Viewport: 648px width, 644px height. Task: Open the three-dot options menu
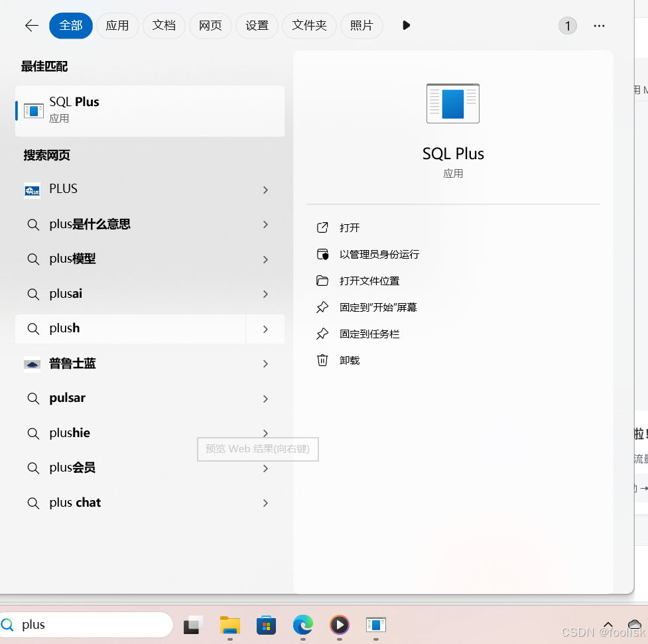pos(599,26)
